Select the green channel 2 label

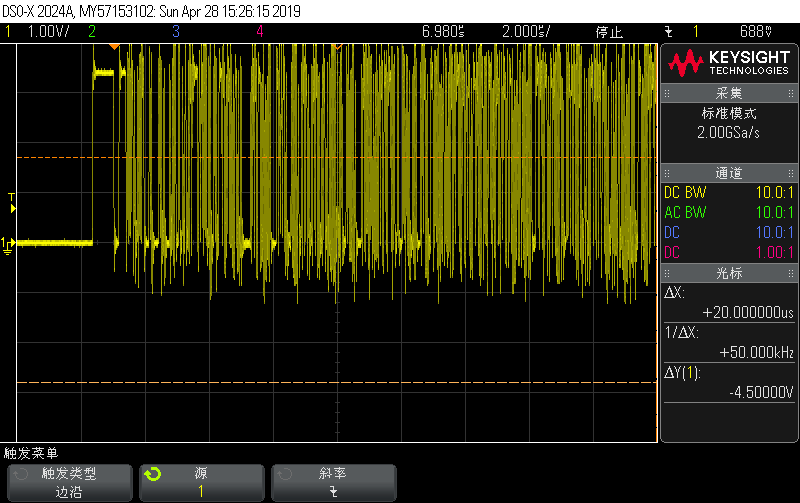92,32
